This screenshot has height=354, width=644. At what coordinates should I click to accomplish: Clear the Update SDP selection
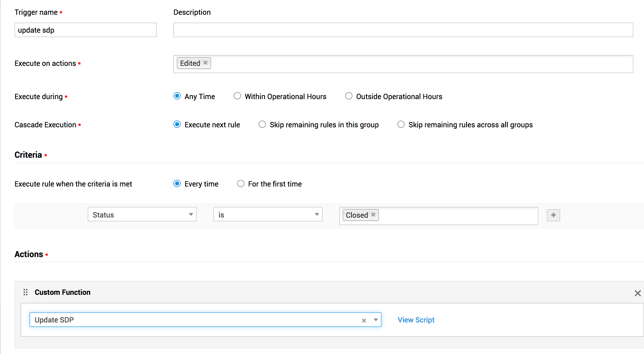coord(364,320)
